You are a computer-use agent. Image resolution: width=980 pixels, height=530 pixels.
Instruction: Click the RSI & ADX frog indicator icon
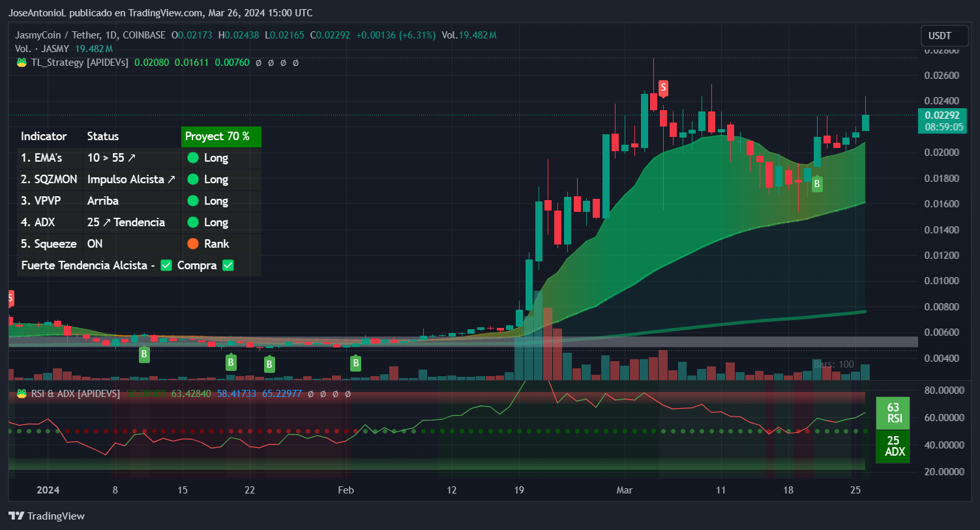[x=22, y=393]
